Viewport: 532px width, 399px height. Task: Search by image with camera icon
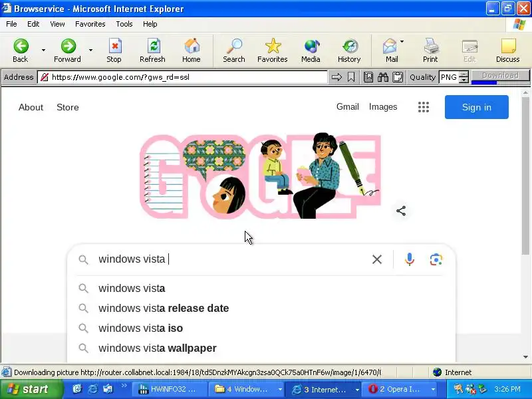click(436, 259)
